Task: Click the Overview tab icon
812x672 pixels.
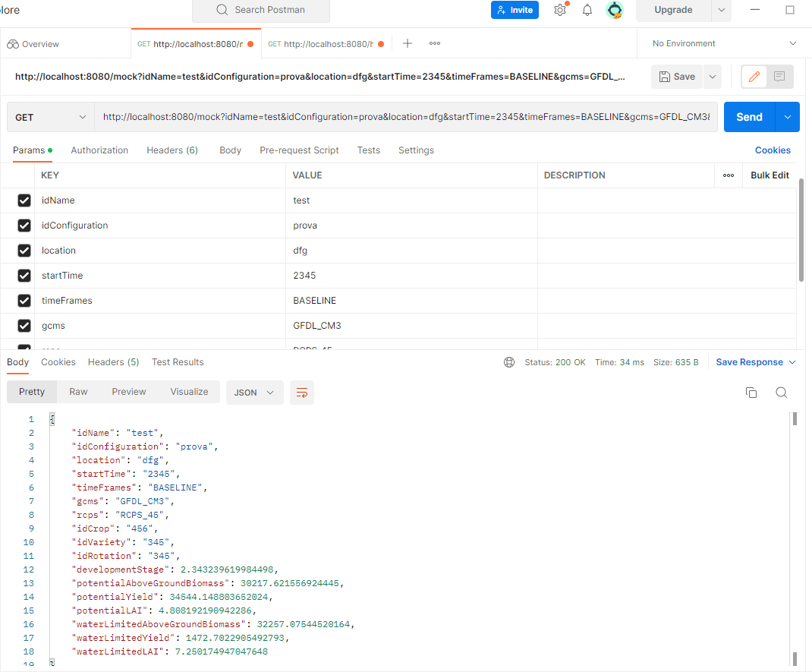Action: [13, 44]
